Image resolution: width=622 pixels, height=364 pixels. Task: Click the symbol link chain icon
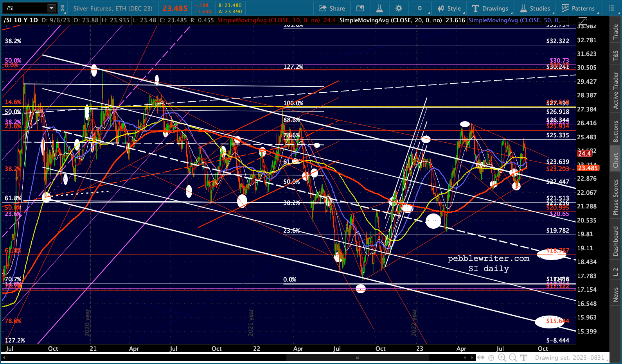tap(63, 8)
